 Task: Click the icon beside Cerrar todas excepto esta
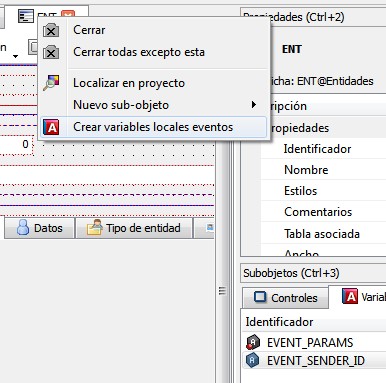pyautogui.click(x=51, y=52)
